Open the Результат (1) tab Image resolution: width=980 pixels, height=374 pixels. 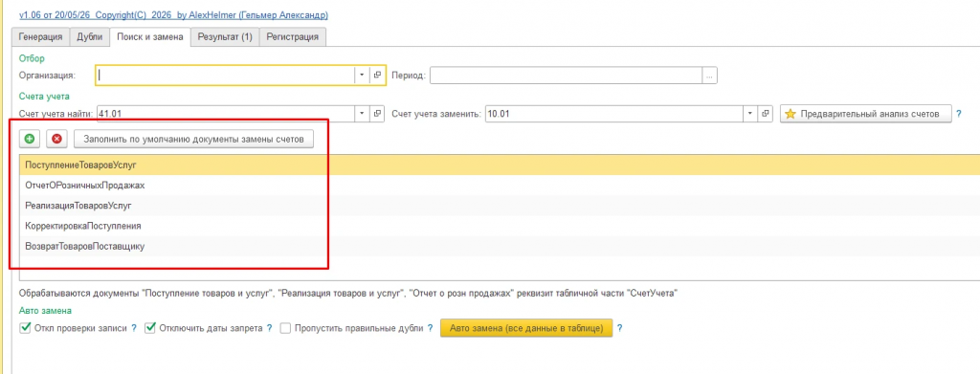(x=225, y=37)
